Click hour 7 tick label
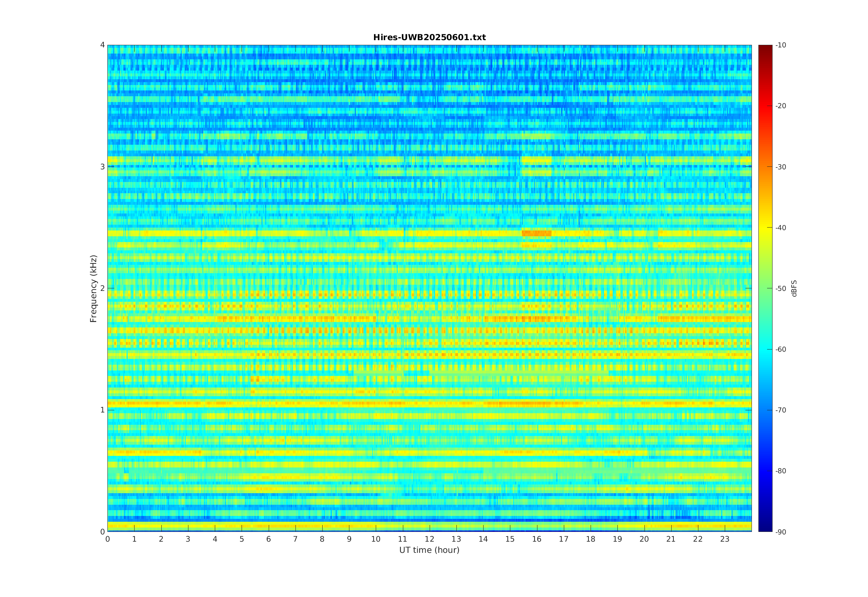 295,539
